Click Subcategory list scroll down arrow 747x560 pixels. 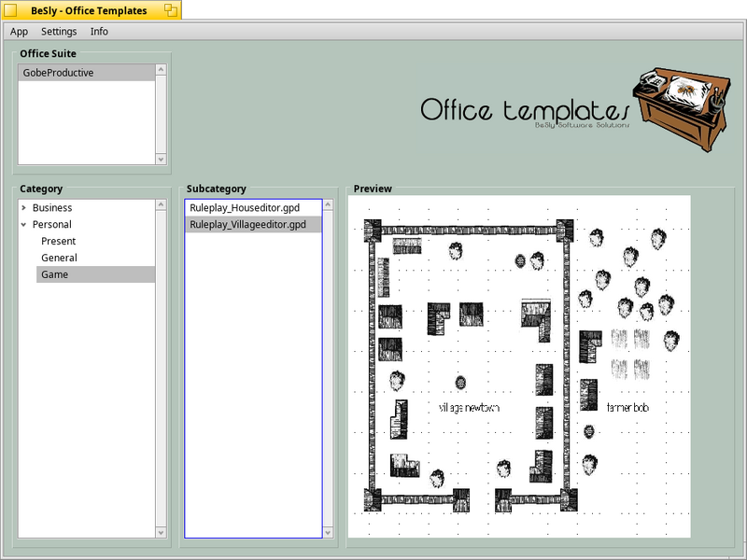[x=328, y=532]
